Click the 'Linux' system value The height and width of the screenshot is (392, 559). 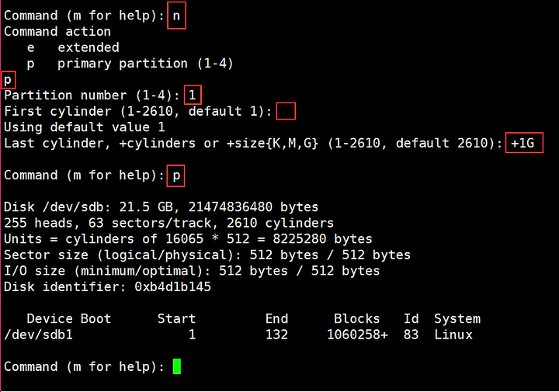453,335
